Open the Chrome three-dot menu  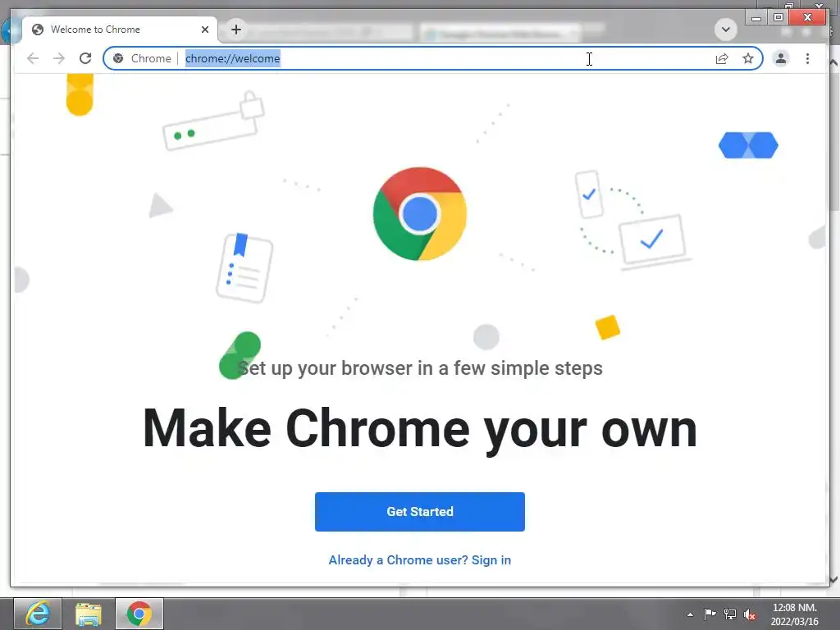coord(807,58)
